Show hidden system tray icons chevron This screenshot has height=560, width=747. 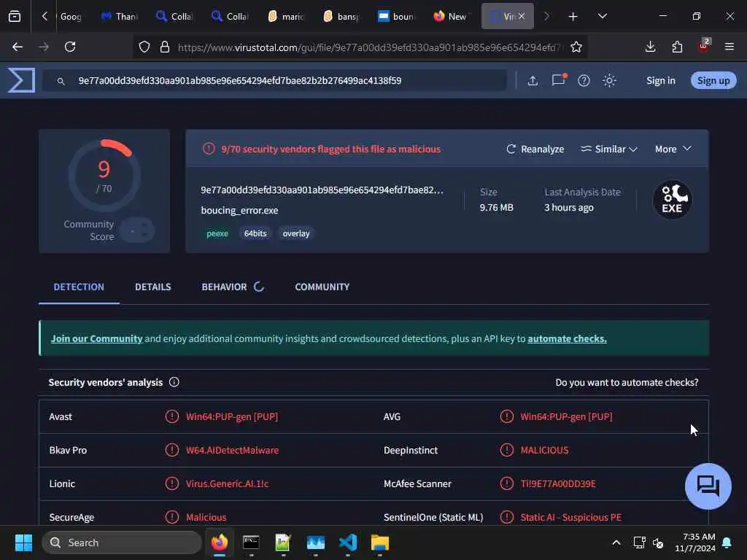[x=616, y=542]
